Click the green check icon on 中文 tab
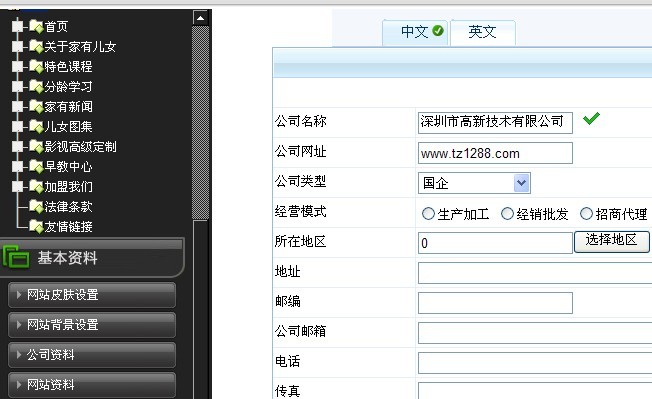The height and width of the screenshot is (399, 652). tap(438, 31)
